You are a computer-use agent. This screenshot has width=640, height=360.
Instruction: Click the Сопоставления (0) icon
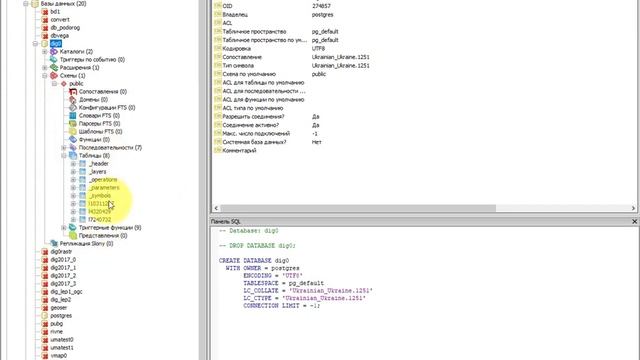pyautogui.click(x=73, y=92)
